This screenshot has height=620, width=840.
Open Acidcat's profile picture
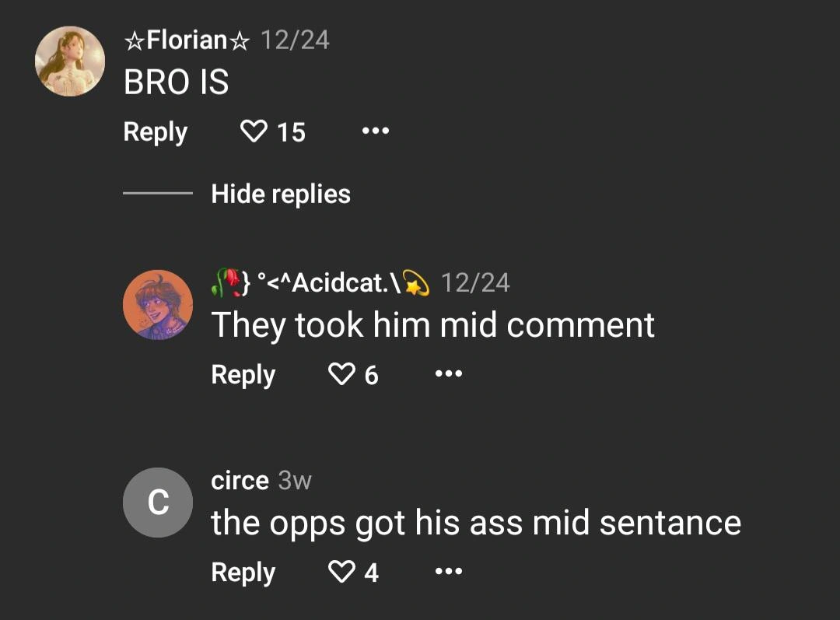(x=158, y=304)
